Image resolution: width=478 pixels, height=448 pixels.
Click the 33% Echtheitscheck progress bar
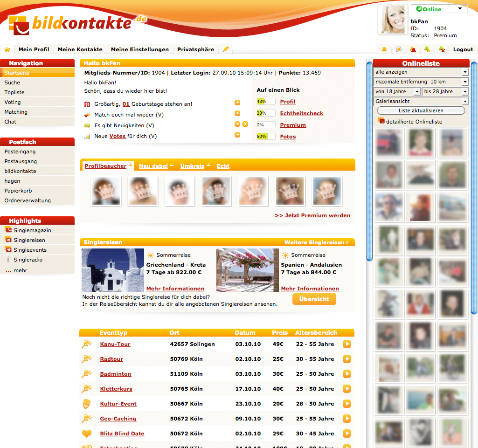point(266,113)
